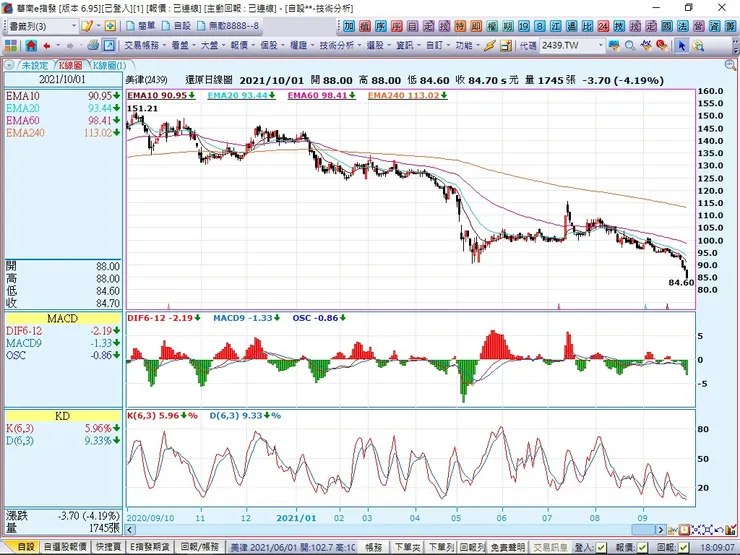This screenshot has height=555, width=740.
Task: Click the yellow KD indicator header
Action: [x=63, y=416]
